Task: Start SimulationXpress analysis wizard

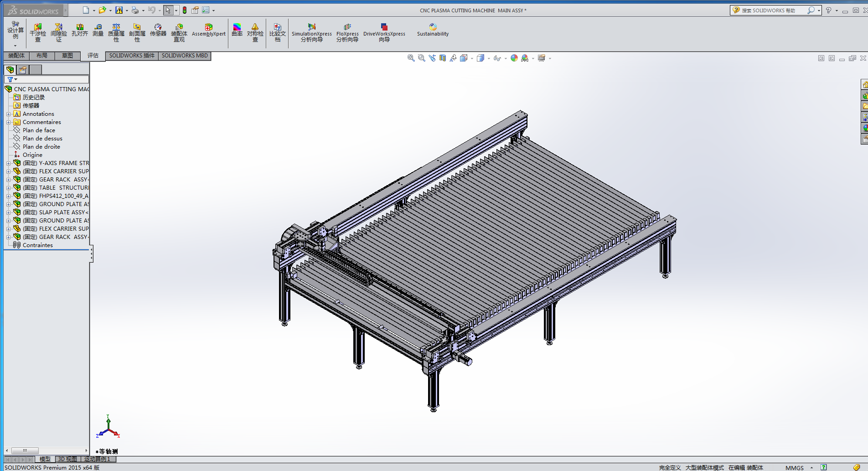Action: coord(312,32)
